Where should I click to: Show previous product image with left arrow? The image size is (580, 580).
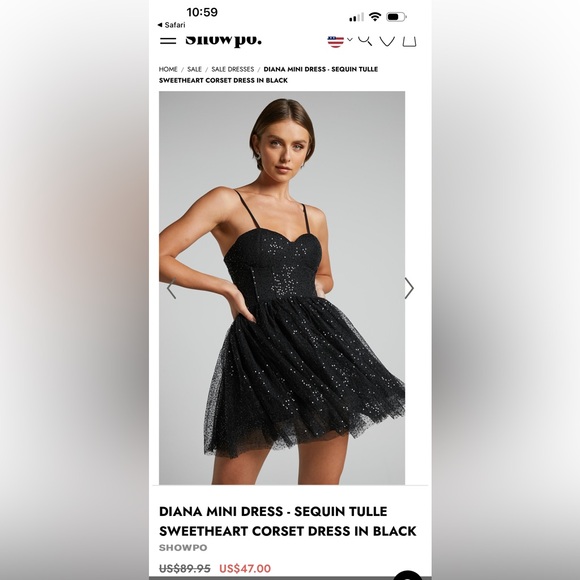tap(171, 288)
